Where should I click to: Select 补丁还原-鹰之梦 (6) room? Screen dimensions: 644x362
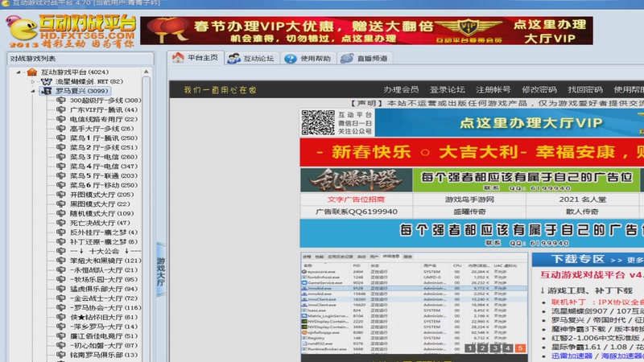[x=104, y=242]
